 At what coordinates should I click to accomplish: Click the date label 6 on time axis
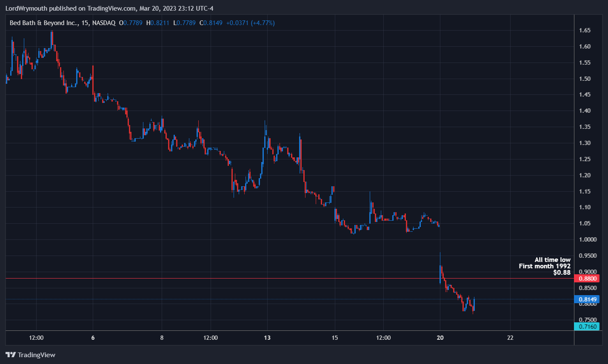pyautogui.click(x=93, y=338)
